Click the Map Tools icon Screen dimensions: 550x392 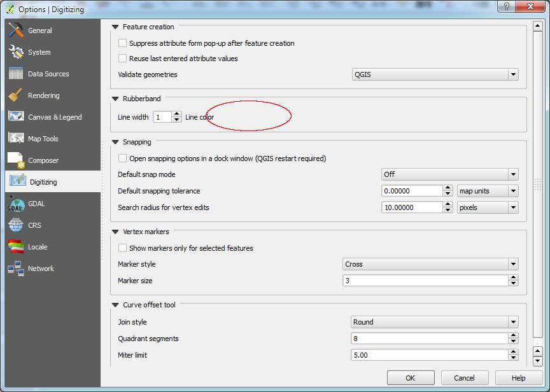16,138
